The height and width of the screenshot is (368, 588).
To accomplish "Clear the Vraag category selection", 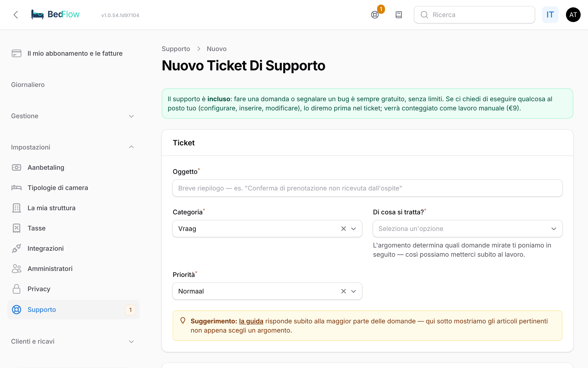I will coord(343,229).
